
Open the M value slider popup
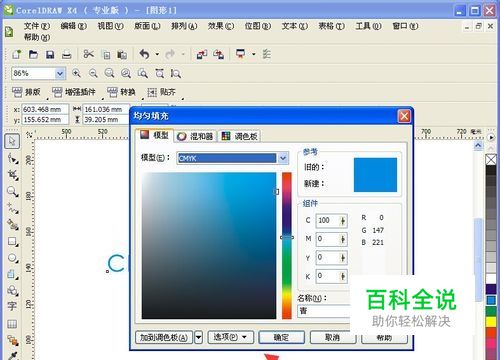(x=343, y=239)
